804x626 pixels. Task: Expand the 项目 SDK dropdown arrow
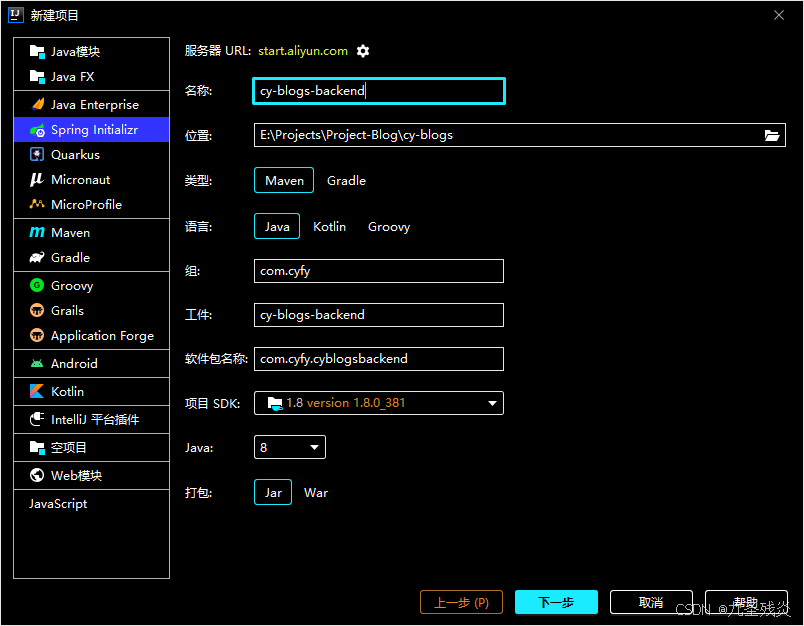click(x=492, y=403)
